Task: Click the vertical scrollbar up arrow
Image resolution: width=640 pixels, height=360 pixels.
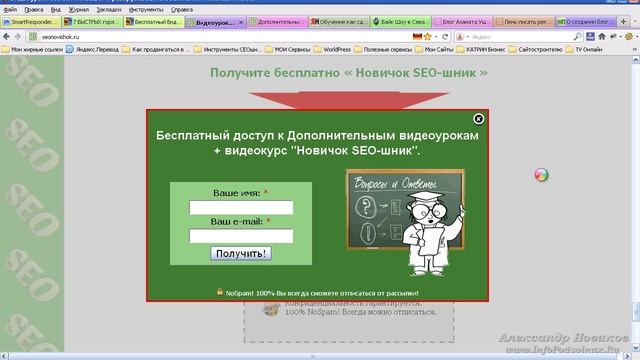Action: (x=636, y=60)
